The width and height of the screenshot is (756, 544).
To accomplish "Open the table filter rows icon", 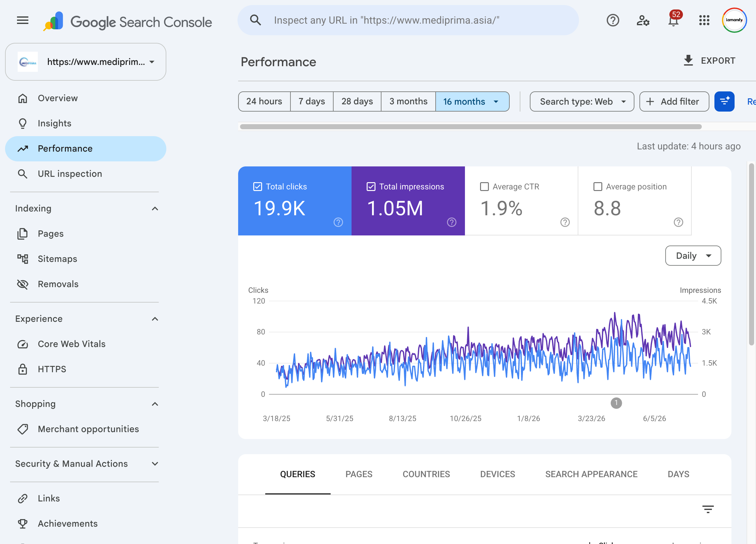I will point(708,509).
